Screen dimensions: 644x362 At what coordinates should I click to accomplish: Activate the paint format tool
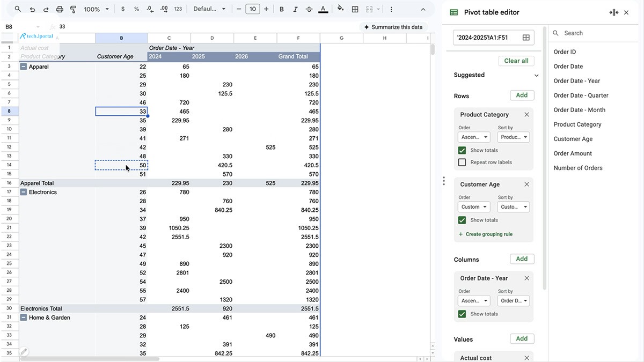(x=73, y=9)
